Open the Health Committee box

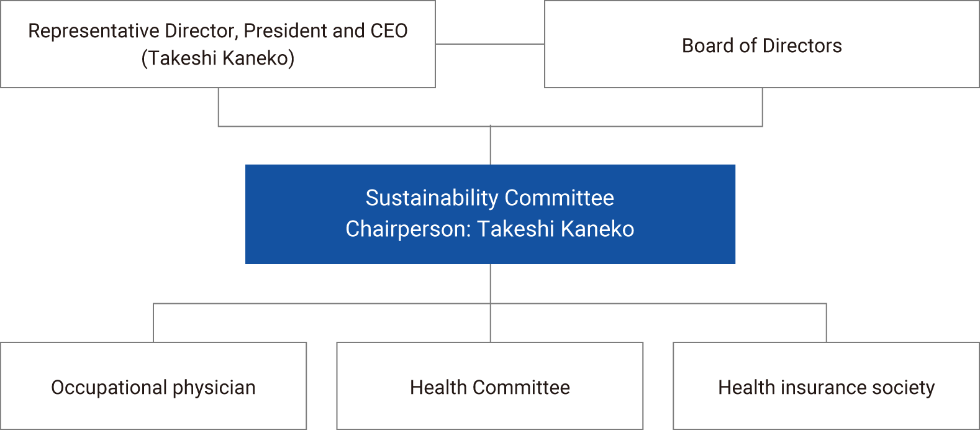489,387
